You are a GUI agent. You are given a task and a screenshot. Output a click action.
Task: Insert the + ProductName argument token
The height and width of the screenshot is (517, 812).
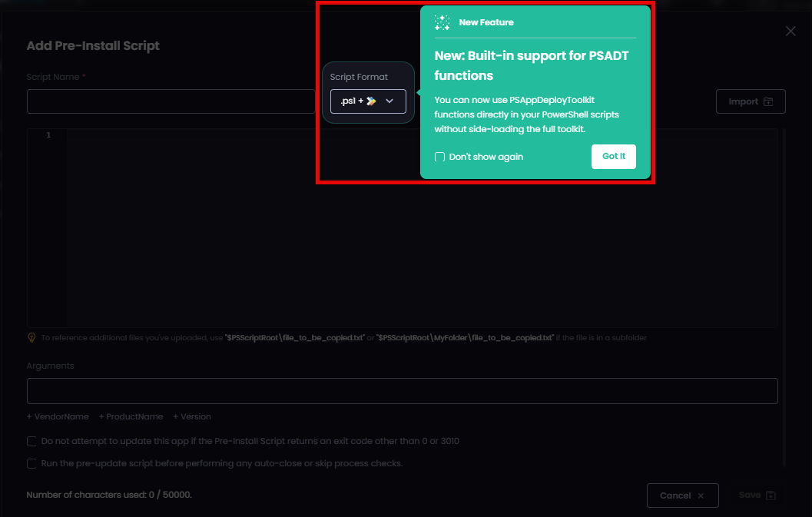pos(131,416)
